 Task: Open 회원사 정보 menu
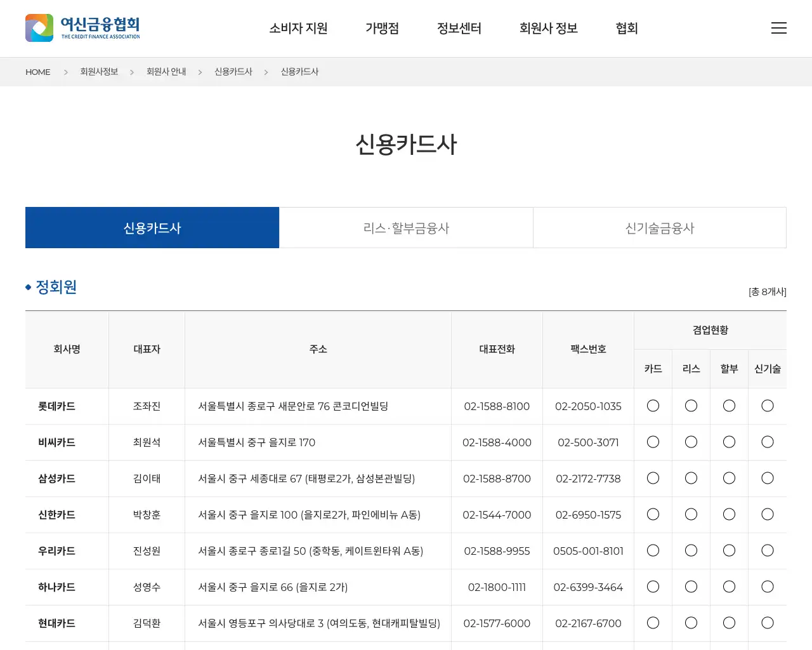(x=549, y=28)
